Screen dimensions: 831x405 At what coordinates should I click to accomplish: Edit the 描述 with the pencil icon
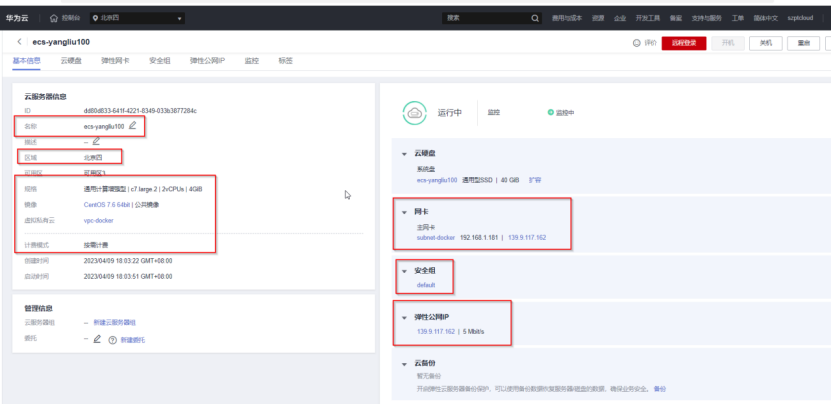pos(96,141)
